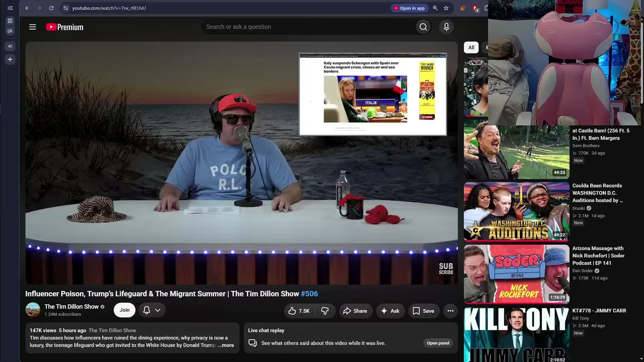644x362 pixels.
Task: Go forward to the next page
Action: click(x=39, y=8)
